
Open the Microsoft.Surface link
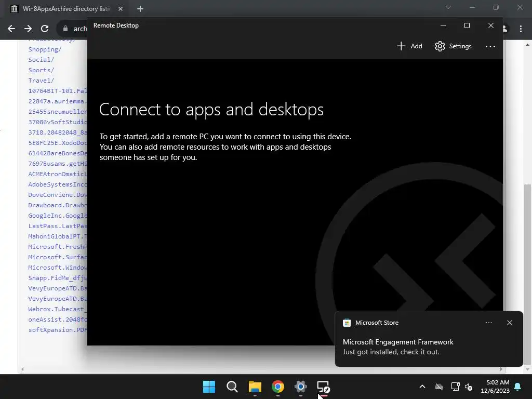pos(58,257)
